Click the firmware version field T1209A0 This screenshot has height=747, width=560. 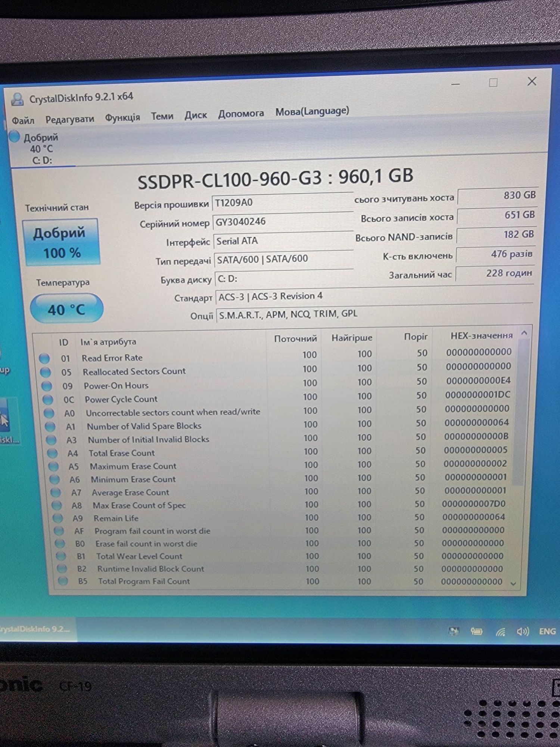point(282,202)
